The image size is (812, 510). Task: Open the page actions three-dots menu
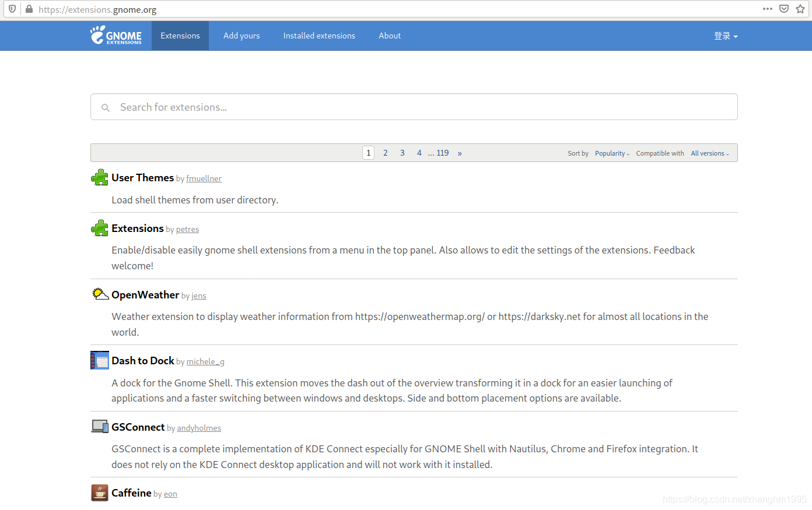(x=768, y=9)
